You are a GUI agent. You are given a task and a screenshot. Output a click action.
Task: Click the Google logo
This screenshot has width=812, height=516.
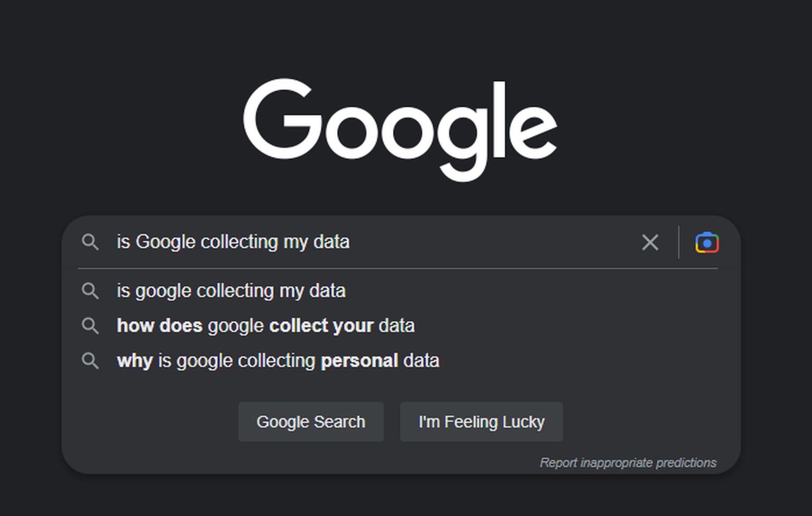[x=400, y=130]
